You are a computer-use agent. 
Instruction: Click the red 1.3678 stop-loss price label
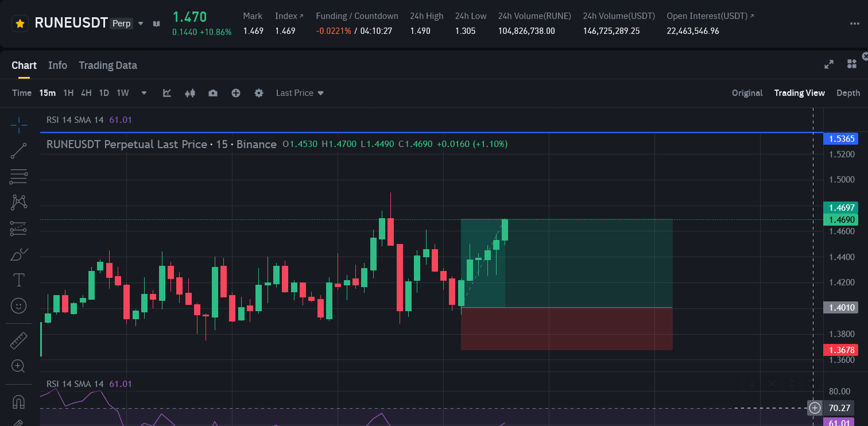point(842,350)
